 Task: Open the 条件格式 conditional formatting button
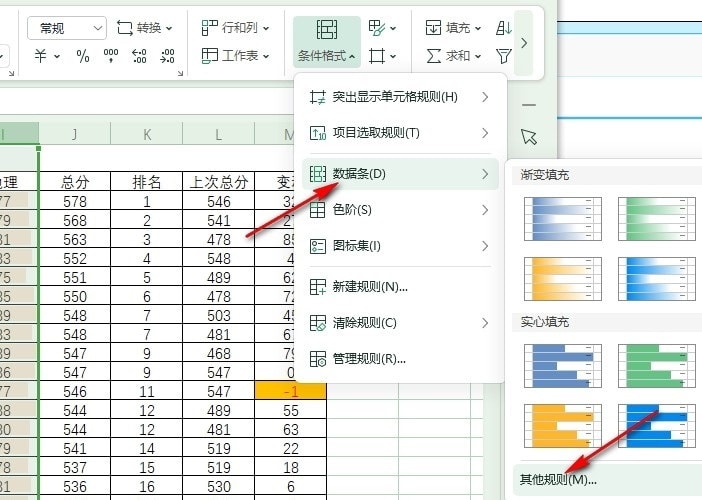[327, 42]
